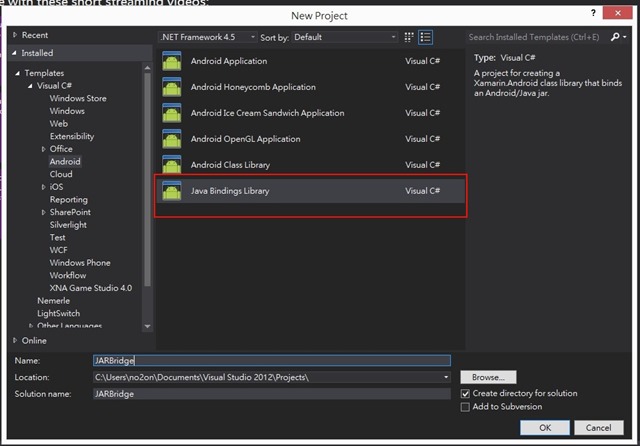Screen dimensions: 640x446
Task: Click the template tree scrollbar up arrow
Action: 147,68
